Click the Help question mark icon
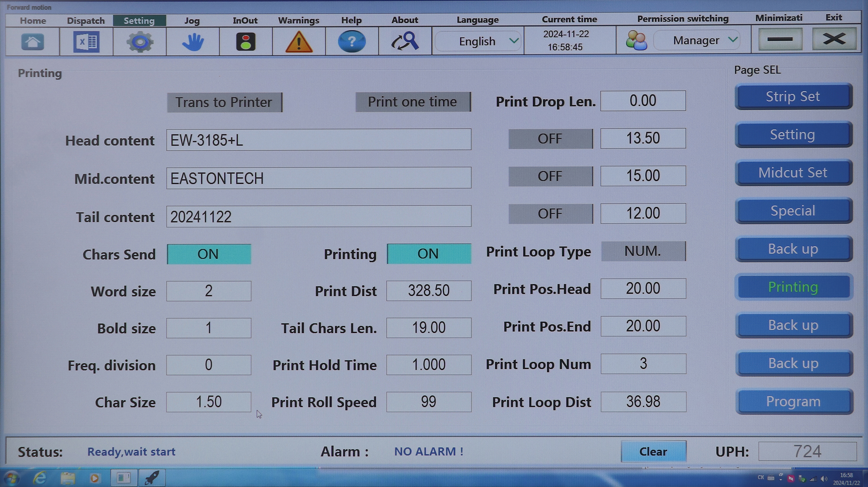 click(352, 42)
